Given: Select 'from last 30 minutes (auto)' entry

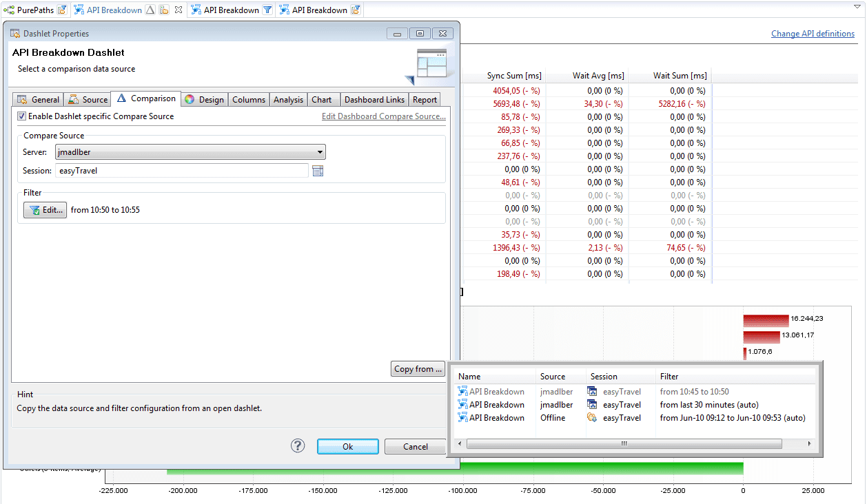Looking at the screenshot, I should [x=709, y=405].
